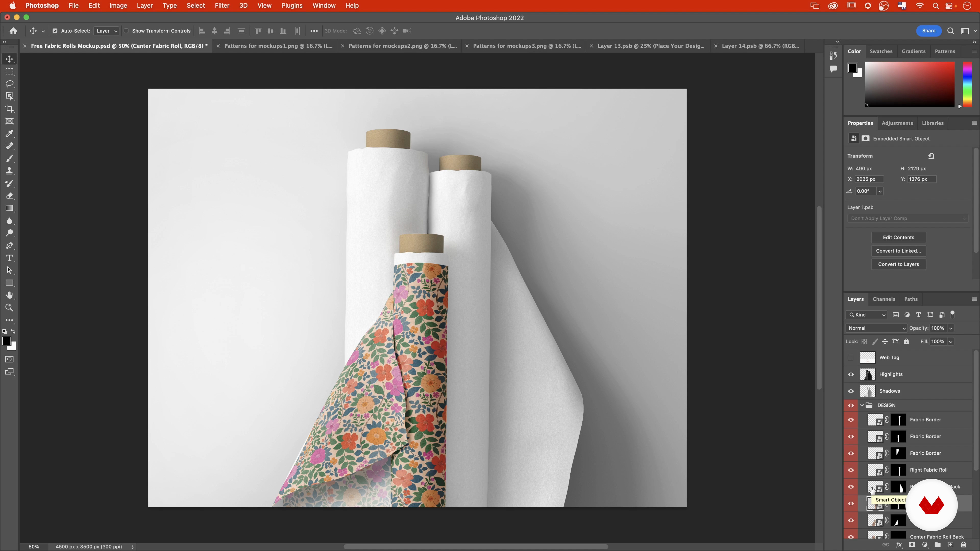Select the Blur tool
The height and width of the screenshot is (551, 980).
9,221
